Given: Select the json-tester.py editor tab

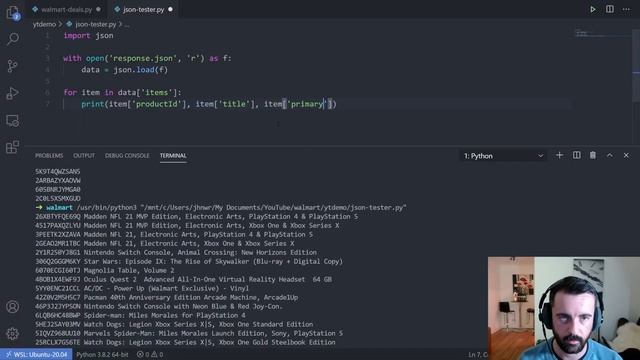Looking at the screenshot, I should (x=143, y=9).
